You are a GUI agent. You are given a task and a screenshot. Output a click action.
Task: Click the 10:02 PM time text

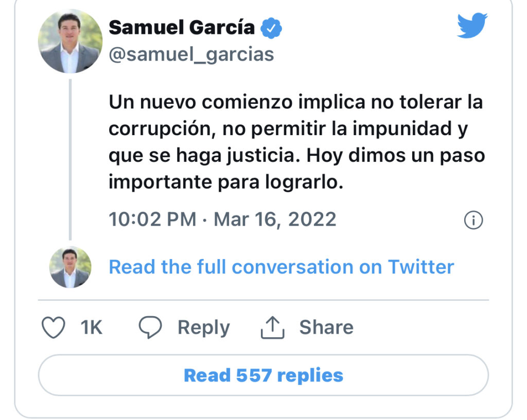click(x=152, y=220)
